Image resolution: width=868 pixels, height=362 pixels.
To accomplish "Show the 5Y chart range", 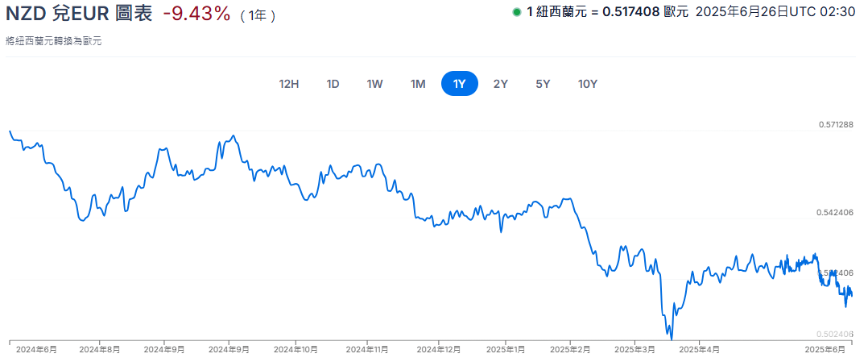I will (543, 85).
